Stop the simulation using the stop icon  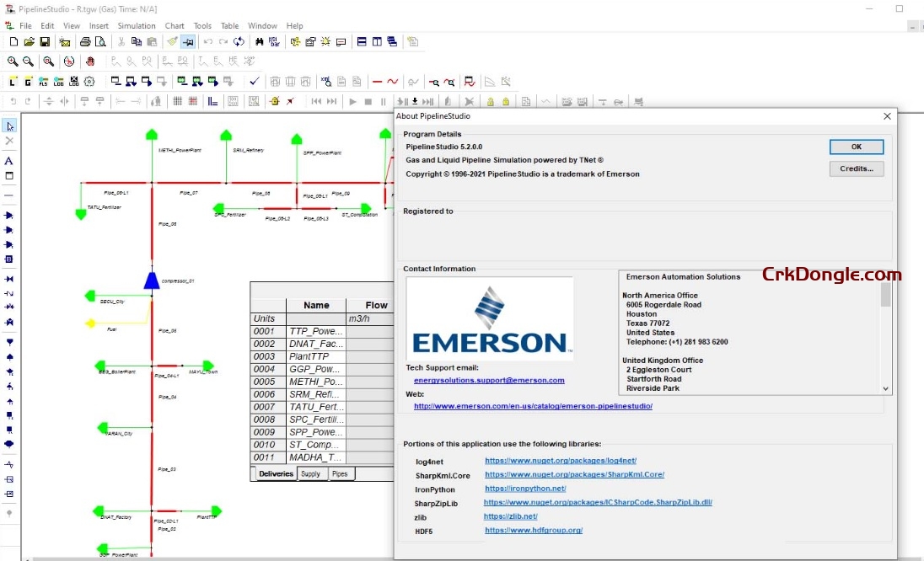[368, 102]
